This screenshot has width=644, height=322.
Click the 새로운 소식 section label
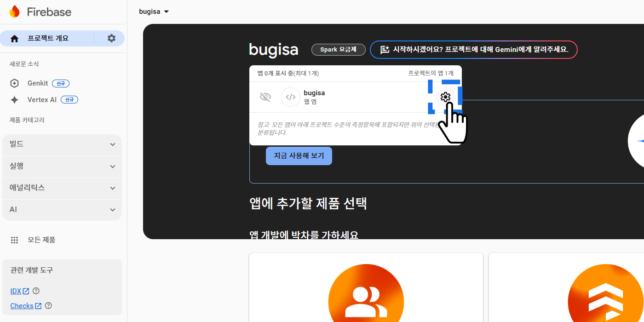click(24, 64)
